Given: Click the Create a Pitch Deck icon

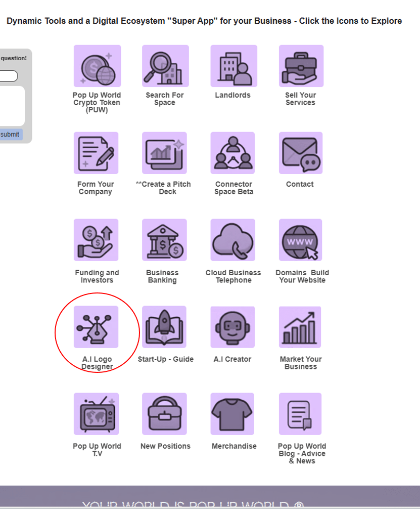Looking at the screenshot, I should pos(164,153).
